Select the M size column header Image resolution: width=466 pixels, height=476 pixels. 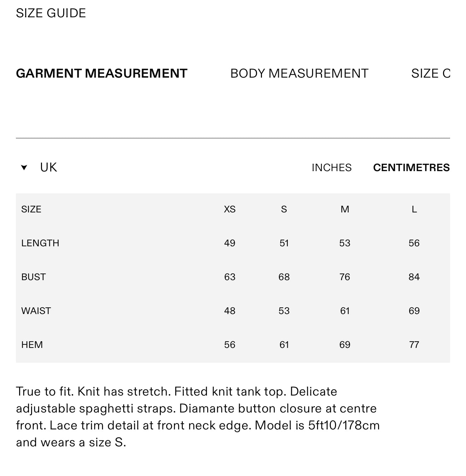coord(345,209)
